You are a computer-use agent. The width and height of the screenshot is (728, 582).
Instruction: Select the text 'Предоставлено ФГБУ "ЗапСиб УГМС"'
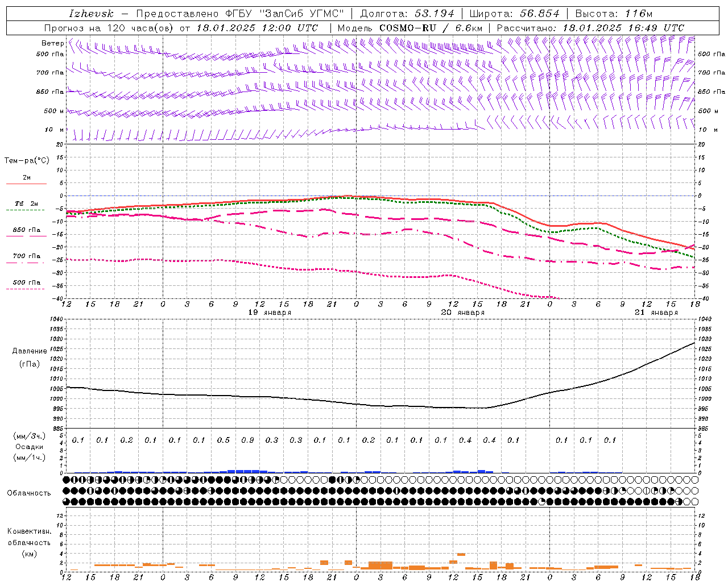[240, 14]
